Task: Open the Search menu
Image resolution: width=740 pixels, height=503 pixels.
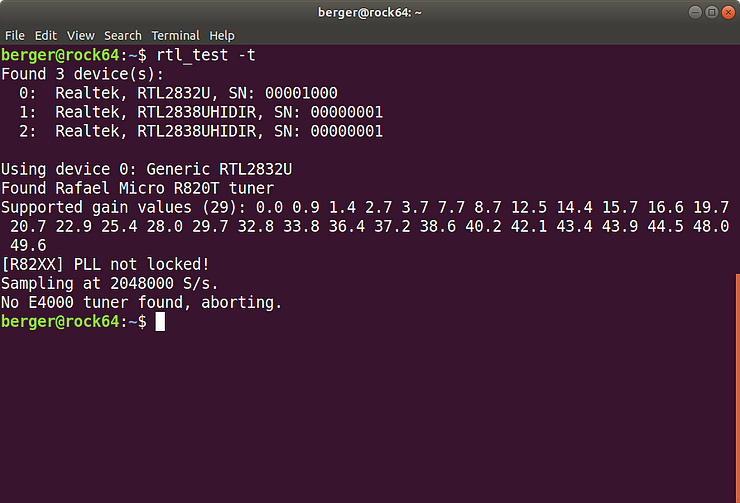Action: 123,35
